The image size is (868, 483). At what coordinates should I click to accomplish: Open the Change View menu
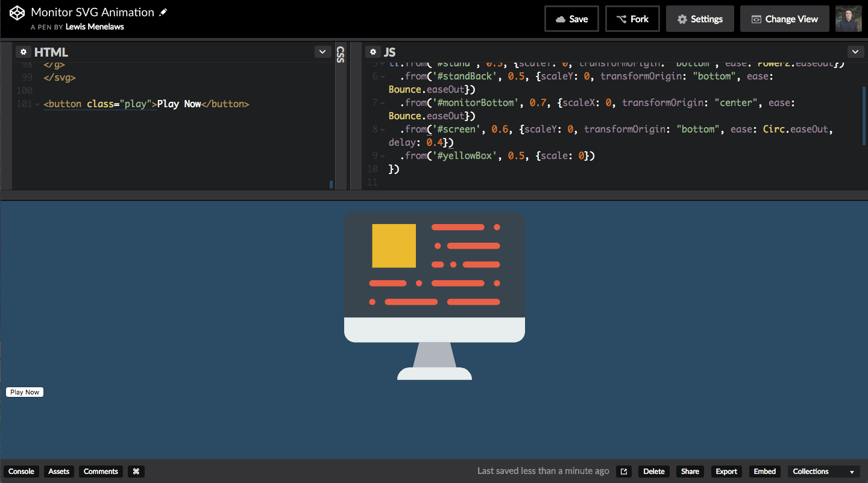point(784,19)
